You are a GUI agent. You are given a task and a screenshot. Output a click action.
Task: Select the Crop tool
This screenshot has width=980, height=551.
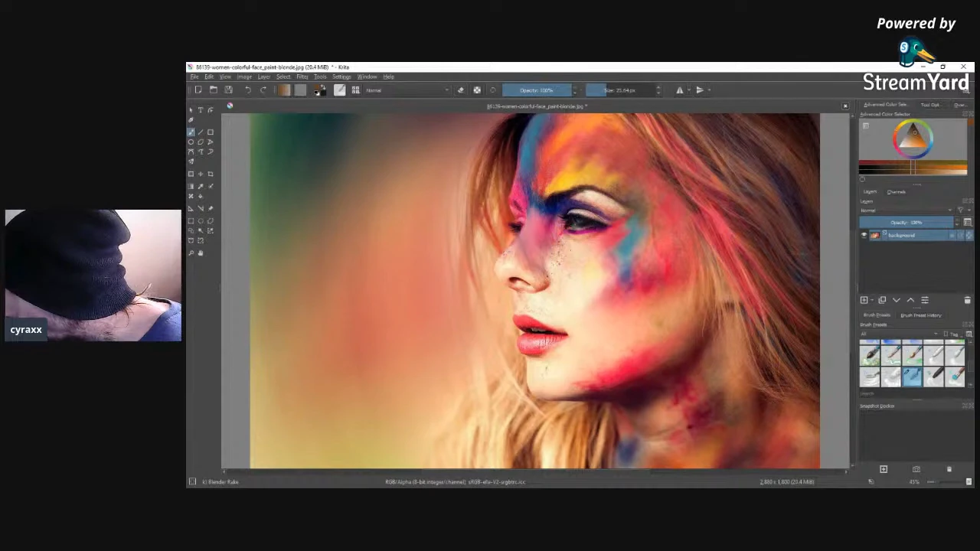pyautogui.click(x=211, y=174)
